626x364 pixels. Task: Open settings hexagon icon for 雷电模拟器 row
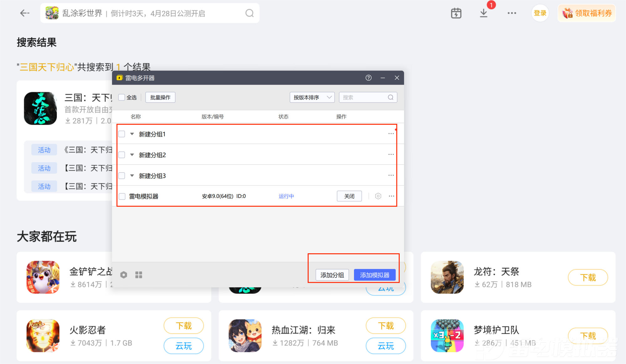click(378, 196)
